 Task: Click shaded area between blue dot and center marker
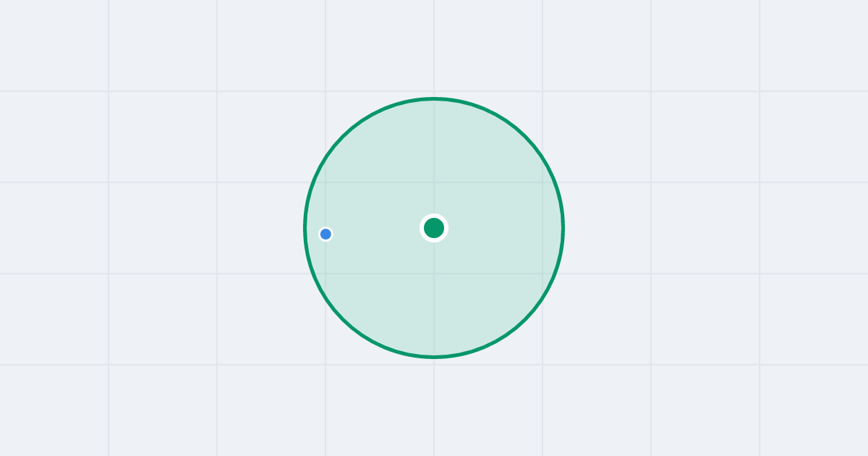[x=376, y=230]
